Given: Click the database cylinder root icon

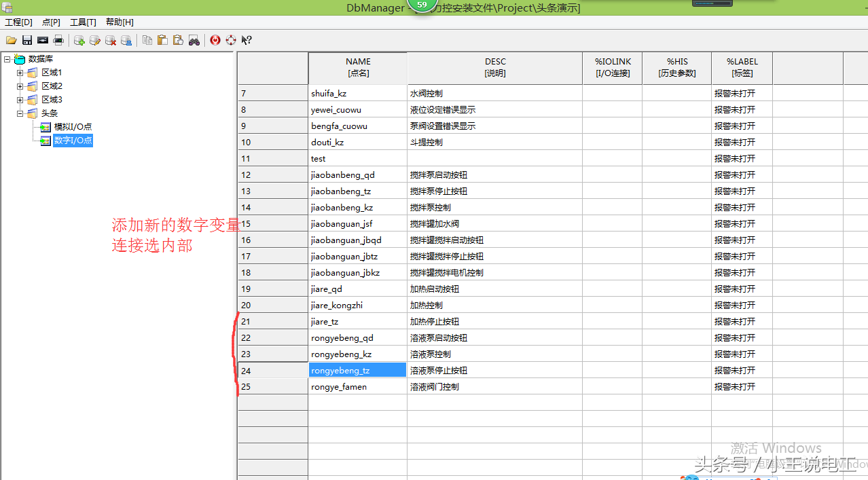Looking at the screenshot, I should pyautogui.click(x=20, y=59).
